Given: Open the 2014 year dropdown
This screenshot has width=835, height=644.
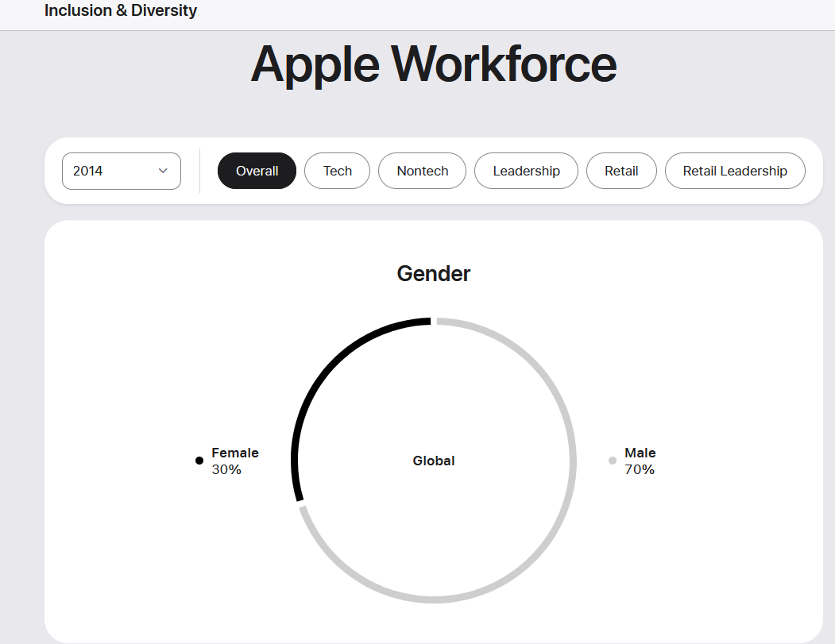Looking at the screenshot, I should [x=122, y=171].
